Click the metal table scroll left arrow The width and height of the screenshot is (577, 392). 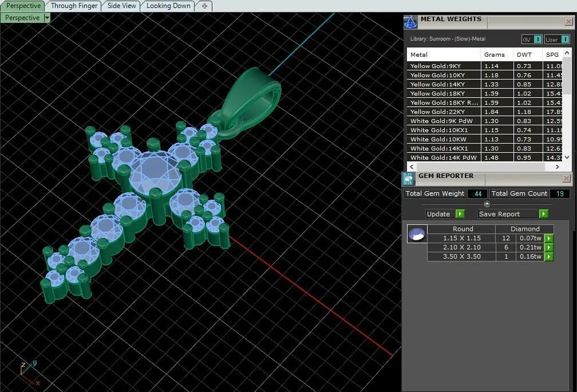point(412,167)
